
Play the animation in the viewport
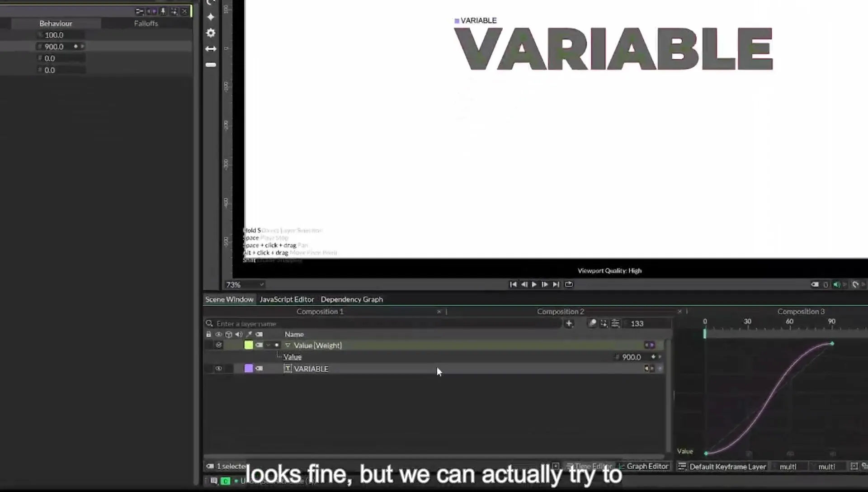pos(534,284)
